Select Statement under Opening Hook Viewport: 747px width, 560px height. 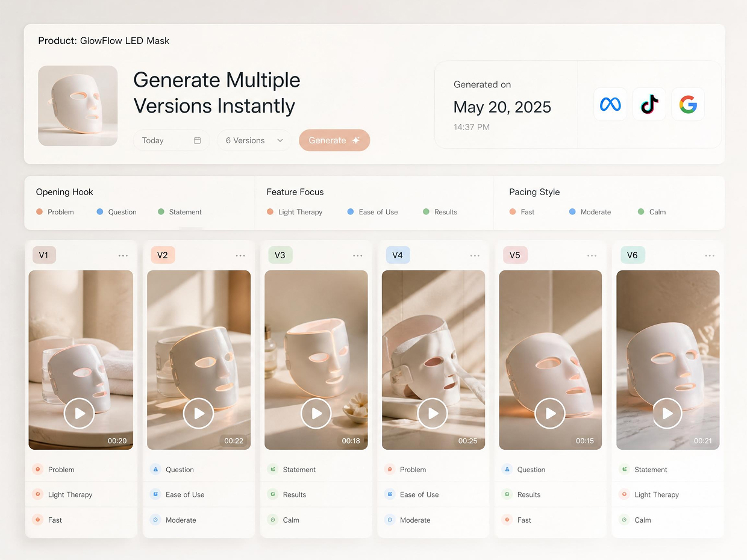click(x=180, y=212)
